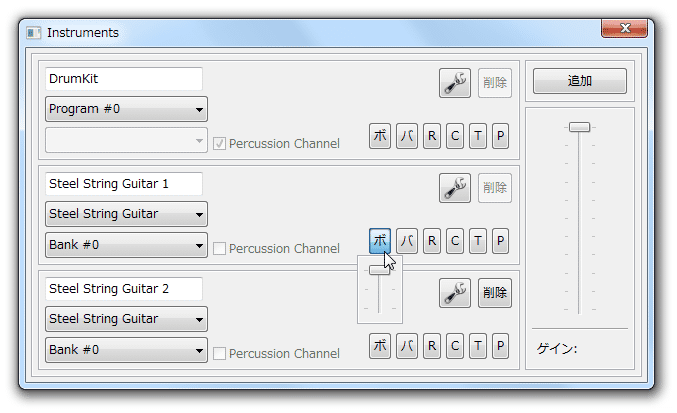
Task: Toggle the active ボ button on Guitar 1
Action: tap(380, 241)
